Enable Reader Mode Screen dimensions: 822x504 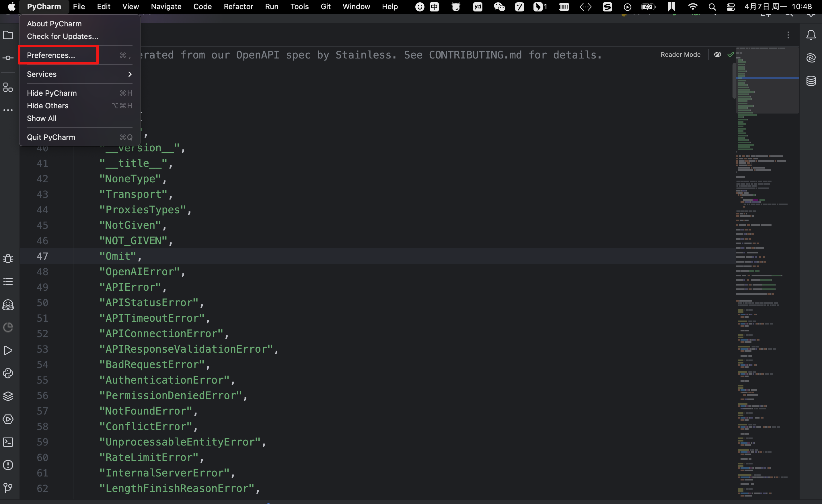click(x=680, y=54)
